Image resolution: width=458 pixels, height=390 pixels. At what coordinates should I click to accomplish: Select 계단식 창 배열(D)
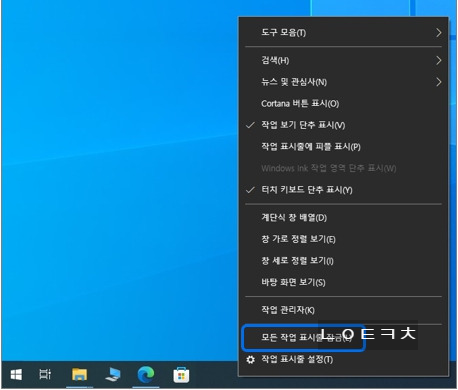(x=343, y=218)
